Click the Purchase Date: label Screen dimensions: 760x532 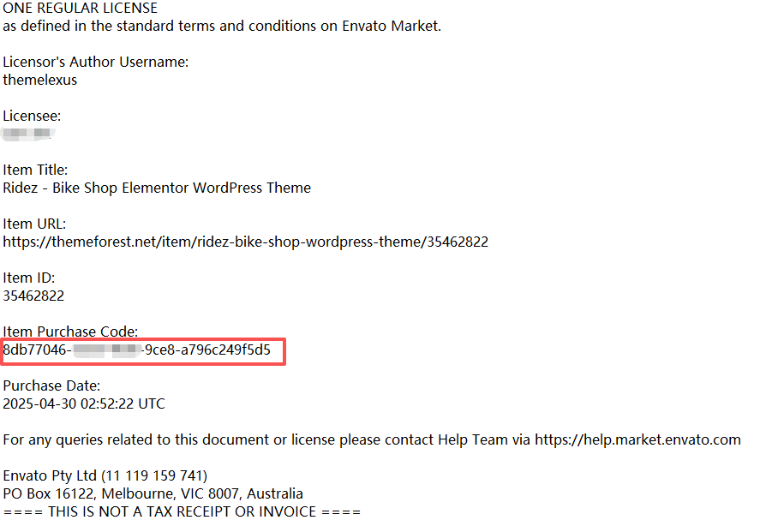click(51, 386)
